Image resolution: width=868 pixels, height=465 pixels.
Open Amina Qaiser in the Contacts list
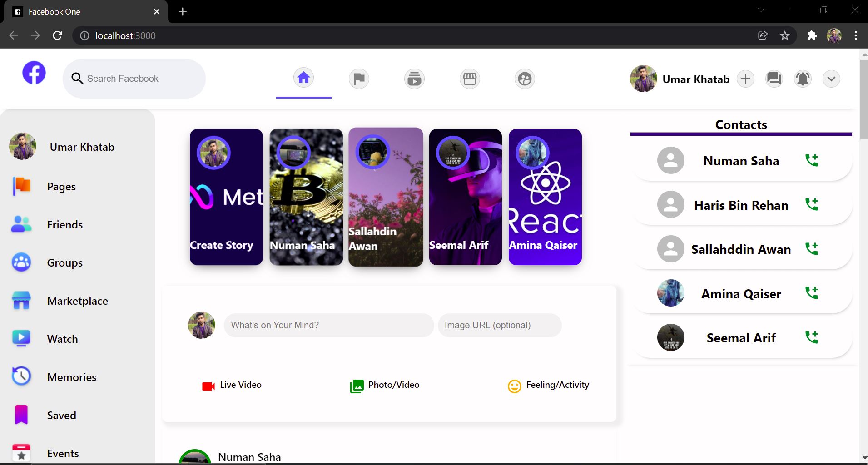click(x=740, y=293)
